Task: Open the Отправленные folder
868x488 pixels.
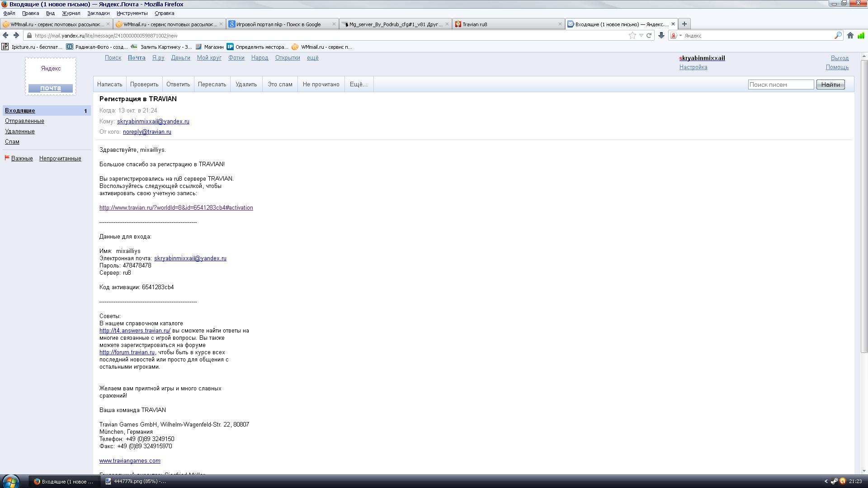Action: click(x=24, y=121)
